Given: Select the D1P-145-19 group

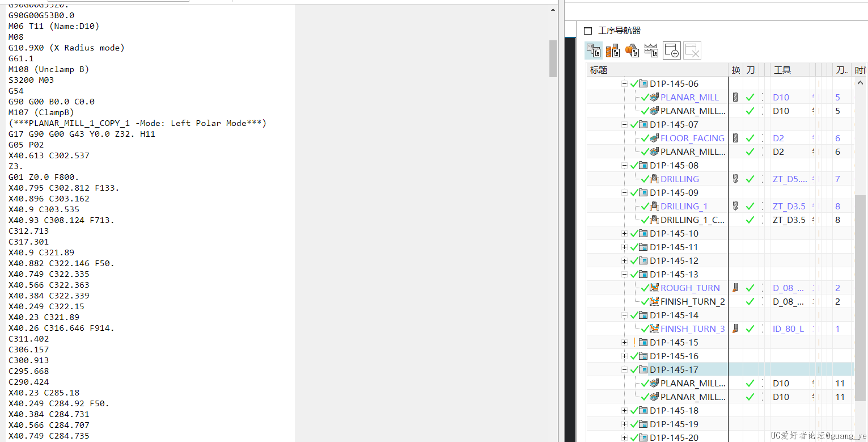Looking at the screenshot, I should click(x=674, y=424).
